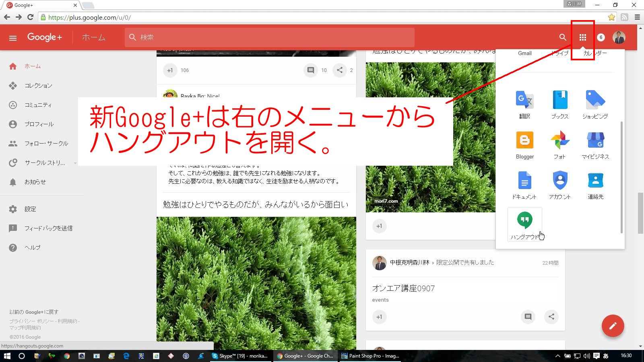Click the Google+ logo
644x362 pixels.
pos(45,37)
